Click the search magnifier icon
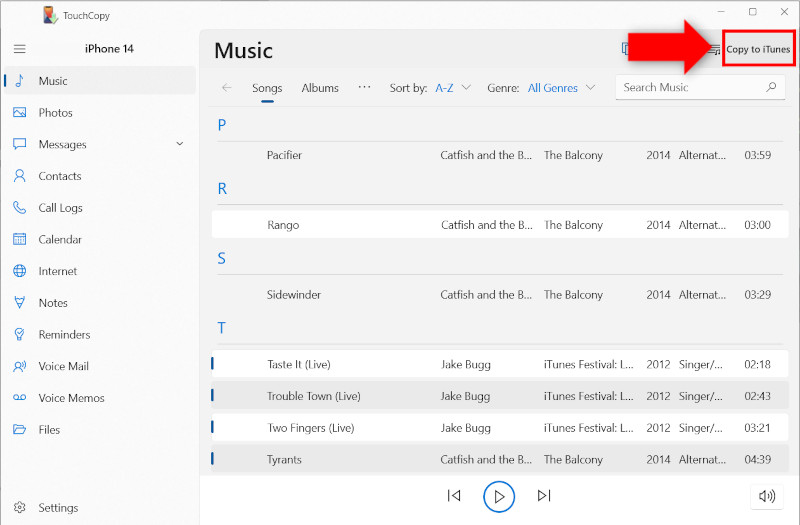This screenshot has height=525, width=800. (x=771, y=87)
